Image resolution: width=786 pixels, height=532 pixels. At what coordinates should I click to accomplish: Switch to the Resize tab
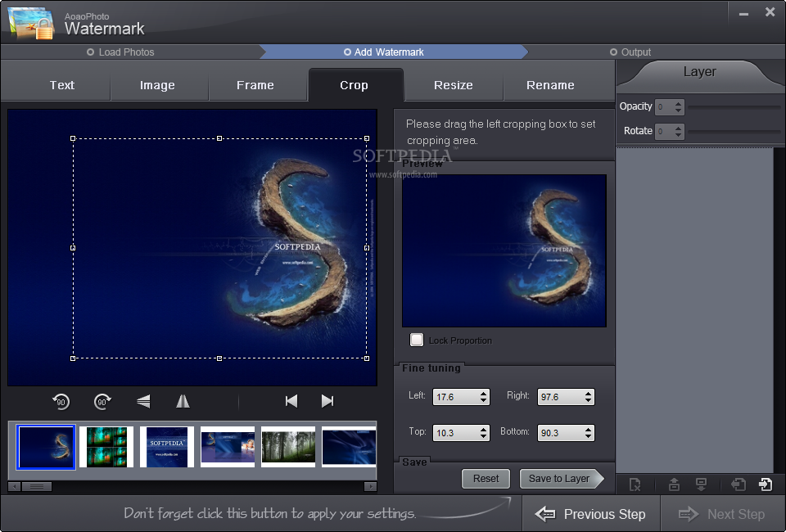tap(453, 85)
